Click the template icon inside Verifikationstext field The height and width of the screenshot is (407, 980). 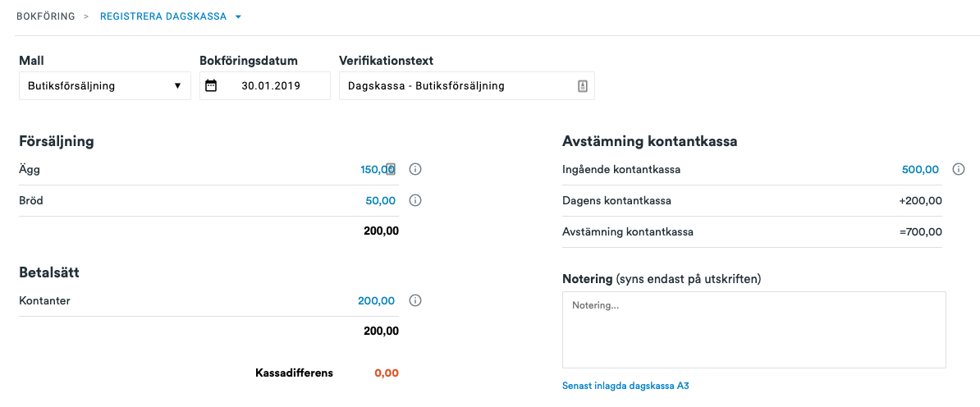click(582, 85)
